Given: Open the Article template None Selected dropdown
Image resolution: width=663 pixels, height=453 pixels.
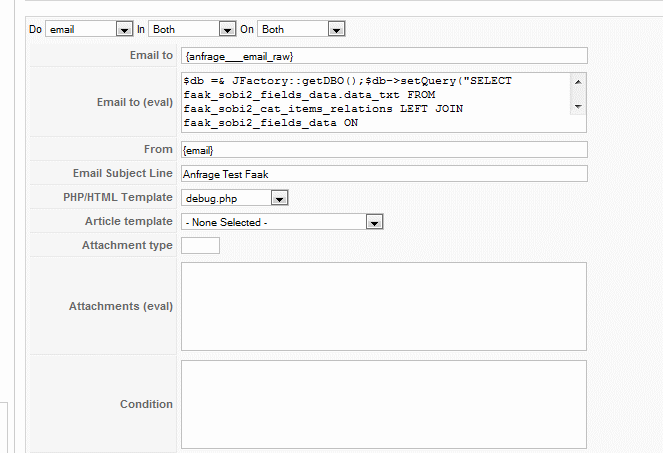Looking at the screenshot, I should pyautogui.click(x=282, y=222).
